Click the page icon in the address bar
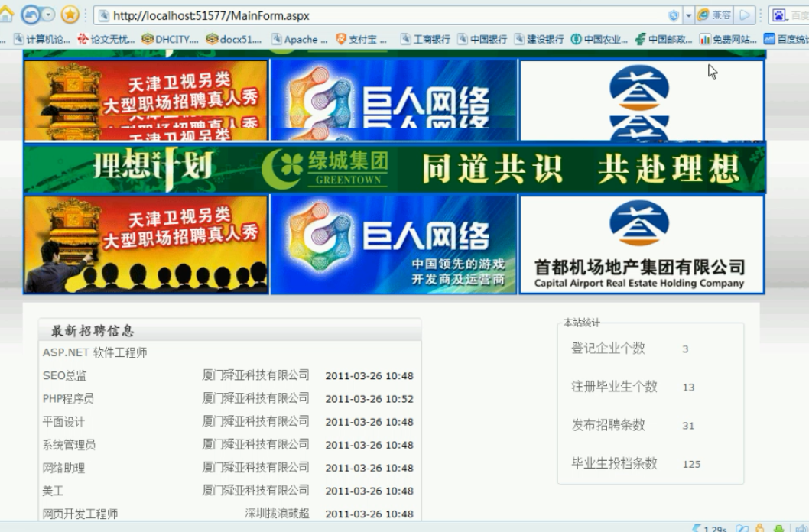The width and height of the screenshot is (809, 532). (x=104, y=16)
